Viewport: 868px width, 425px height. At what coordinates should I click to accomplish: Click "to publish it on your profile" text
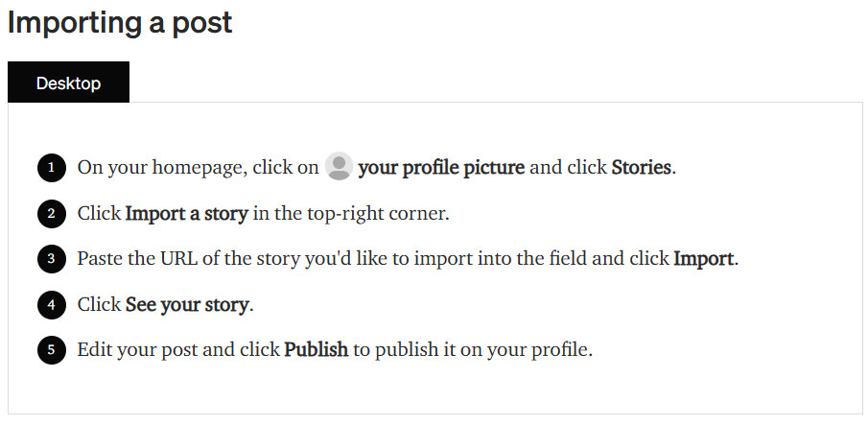coord(473,350)
